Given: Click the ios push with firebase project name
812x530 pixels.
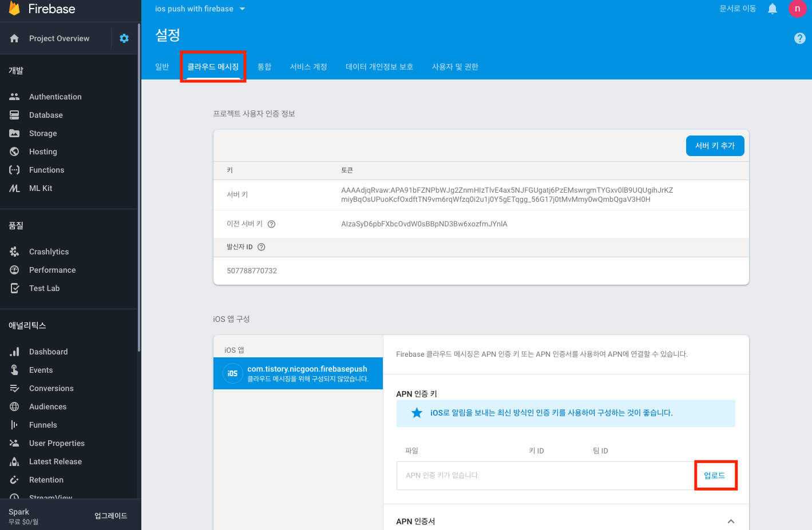Looking at the screenshot, I should click(194, 9).
